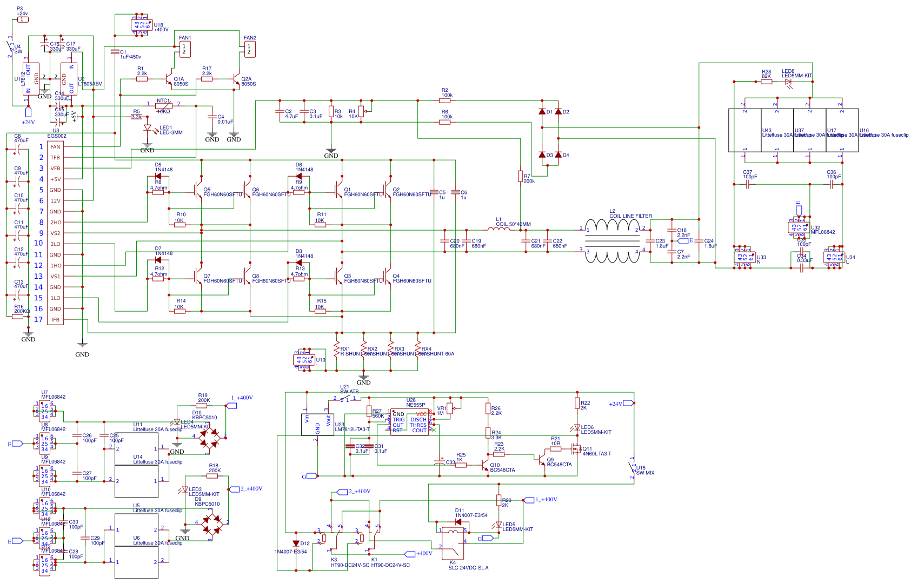Click the FAN1 connector symbol

185,49
